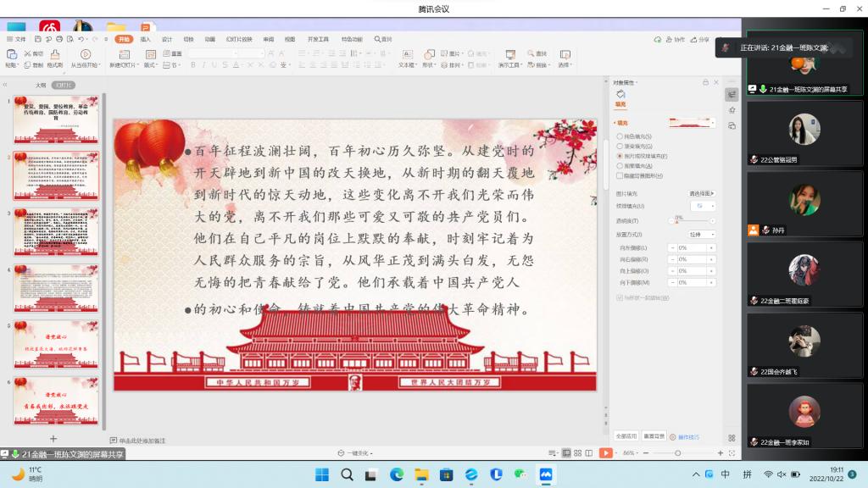Viewport: 868px width, 488px height.
Task: Start slideshow from current slide (从当前开始)
Action: (85, 55)
